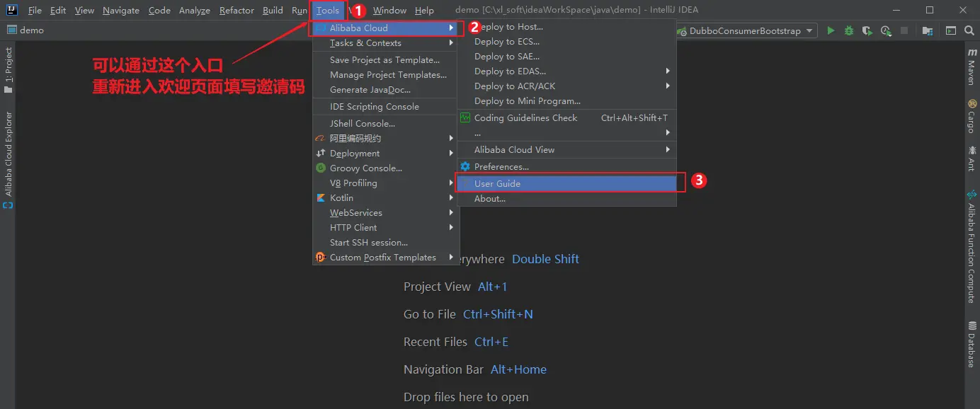Open Search Everywhere magnifier icon
980x409 pixels.
(968, 30)
